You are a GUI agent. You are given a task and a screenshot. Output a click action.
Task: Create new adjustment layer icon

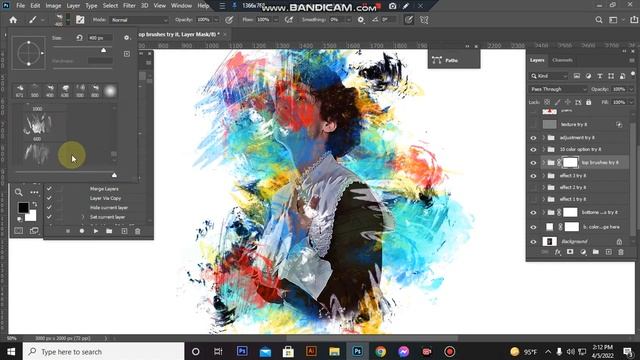tap(583, 252)
